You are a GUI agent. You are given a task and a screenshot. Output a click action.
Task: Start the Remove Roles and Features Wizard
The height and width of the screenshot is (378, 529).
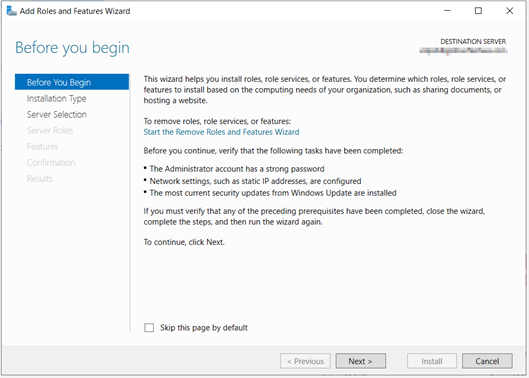(221, 132)
